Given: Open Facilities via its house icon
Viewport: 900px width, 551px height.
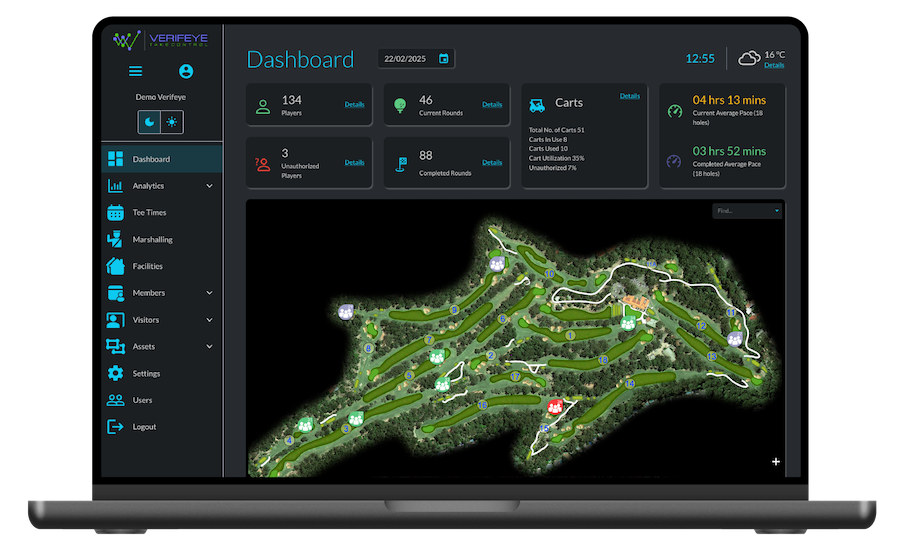Looking at the screenshot, I should [x=115, y=266].
